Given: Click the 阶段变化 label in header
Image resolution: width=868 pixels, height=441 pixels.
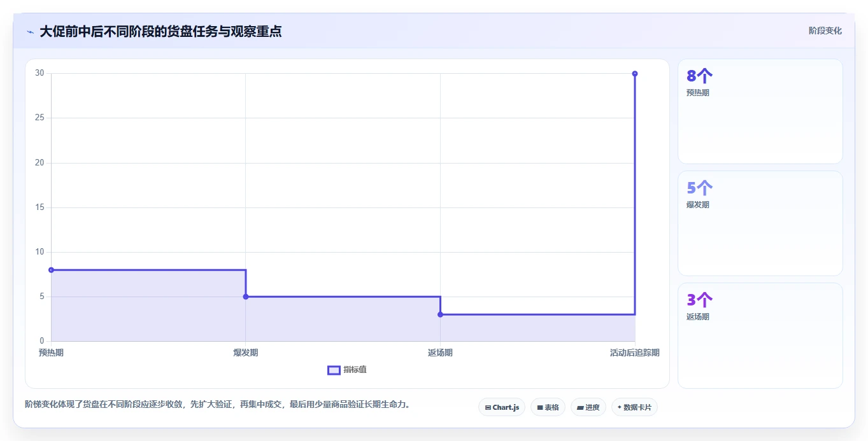Looking at the screenshot, I should [825, 31].
